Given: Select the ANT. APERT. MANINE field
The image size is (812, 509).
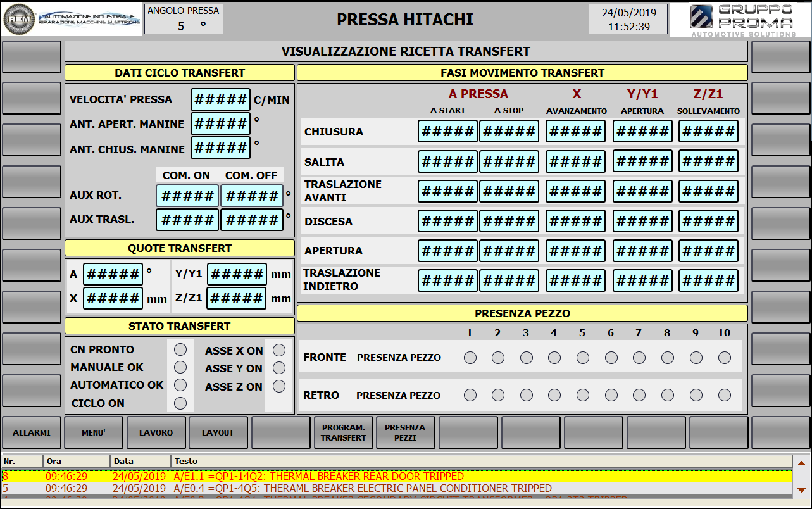Looking at the screenshot, I should tap(221, 123).
